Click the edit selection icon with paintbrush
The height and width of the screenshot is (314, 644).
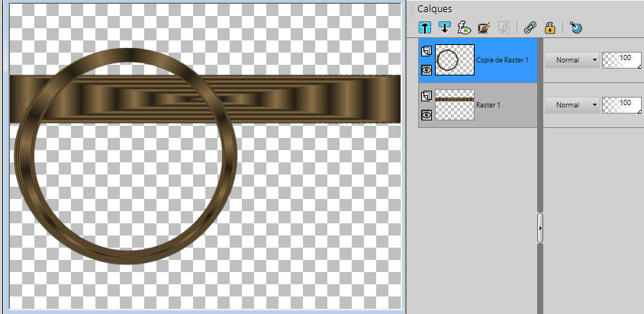tap(485, 27)
